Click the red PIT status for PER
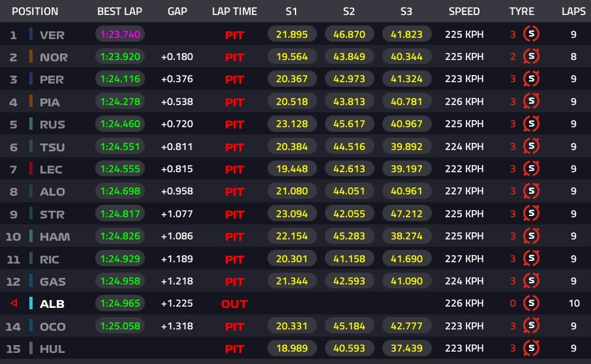This screenshot has width=591, height=364. tap(234, 80)
